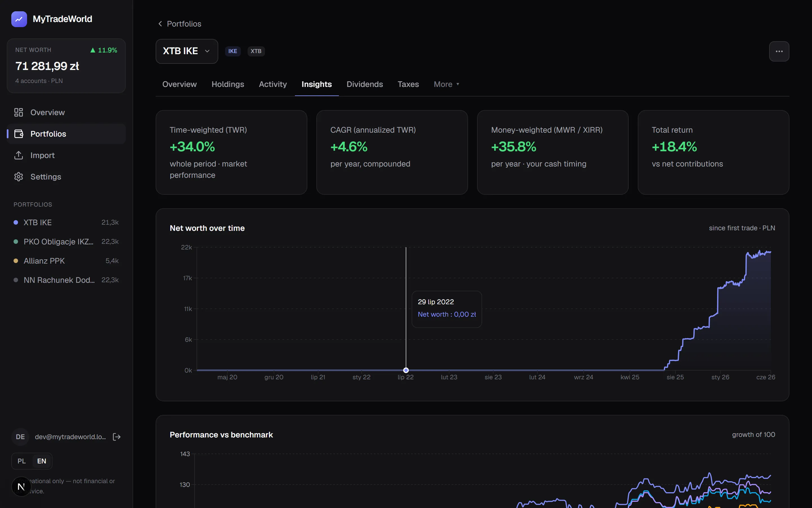Open the Allianz PPK portfolio
The width and height of the screenshot is (812, 508).
66,261
